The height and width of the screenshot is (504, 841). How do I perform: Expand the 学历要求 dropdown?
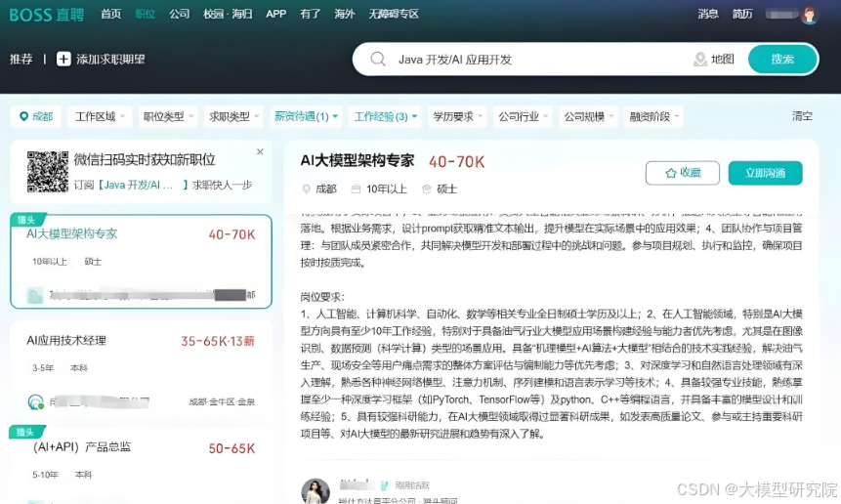point(457,116)
